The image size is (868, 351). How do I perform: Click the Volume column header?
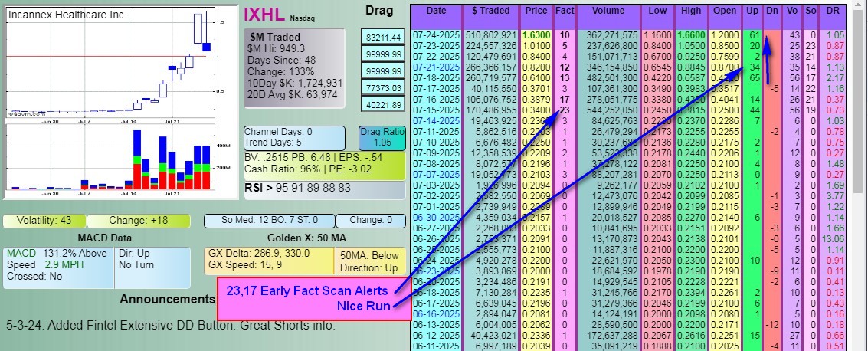(608, 11)
